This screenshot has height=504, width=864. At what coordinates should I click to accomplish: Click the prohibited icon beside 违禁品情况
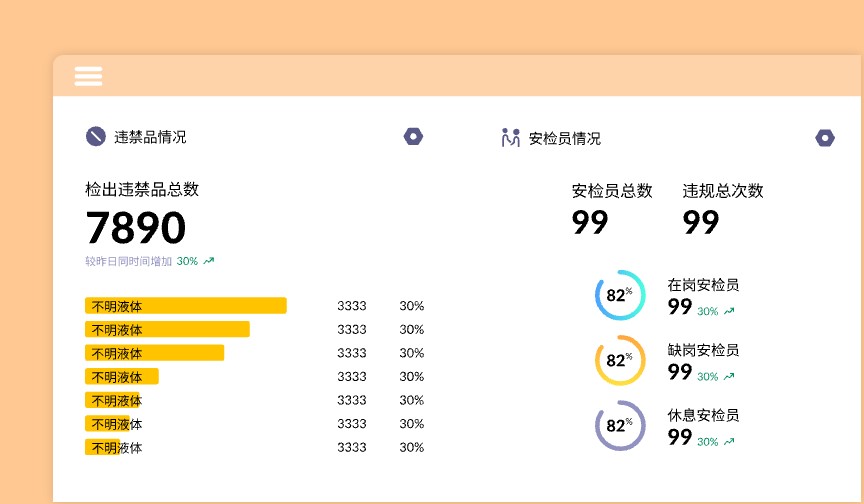(x=95, y=136)
